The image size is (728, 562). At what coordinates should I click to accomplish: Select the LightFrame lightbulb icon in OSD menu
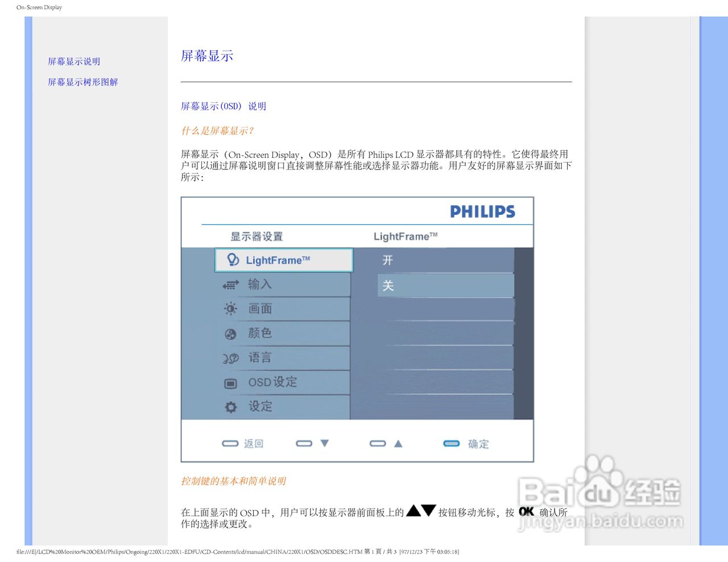click(233, 260)
